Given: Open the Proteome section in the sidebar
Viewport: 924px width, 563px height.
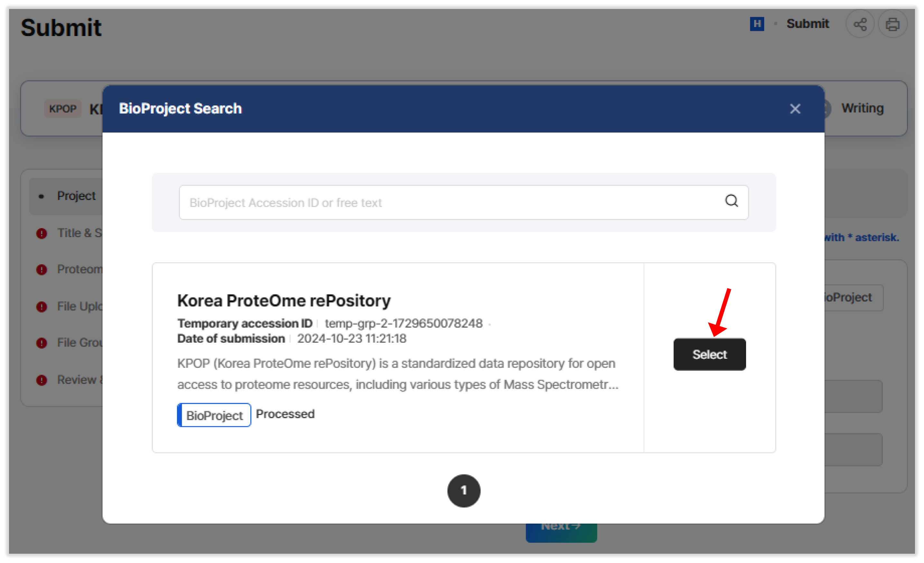Looking at the screenshot, I should pyautogui.click(x=81, y=269).
